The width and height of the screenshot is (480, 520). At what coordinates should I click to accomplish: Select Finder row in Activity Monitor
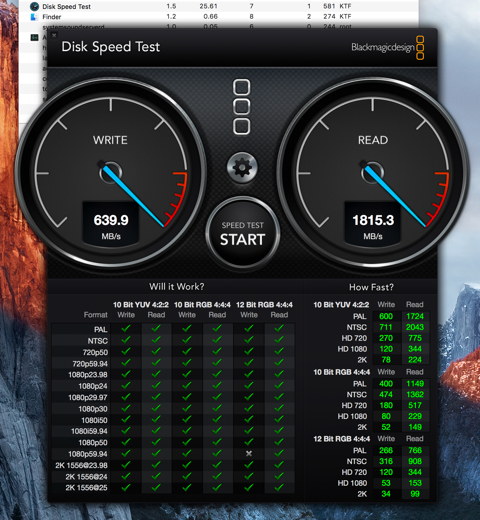218,17
